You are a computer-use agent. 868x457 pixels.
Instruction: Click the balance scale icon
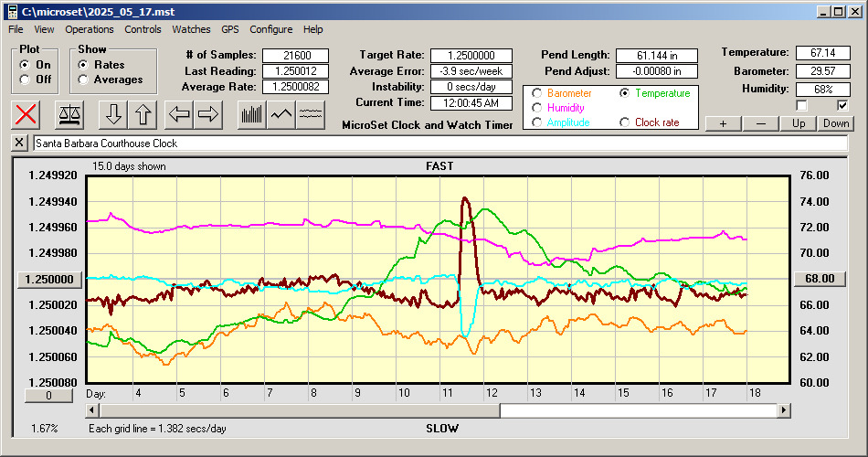pyautogui.click(x=69, y=114)
